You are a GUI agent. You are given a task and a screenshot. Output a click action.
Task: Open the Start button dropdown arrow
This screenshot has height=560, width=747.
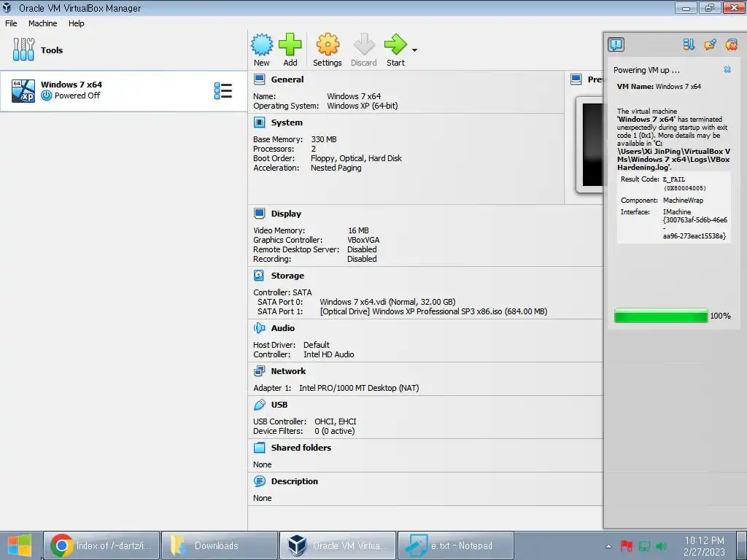[x=414, y=50]
